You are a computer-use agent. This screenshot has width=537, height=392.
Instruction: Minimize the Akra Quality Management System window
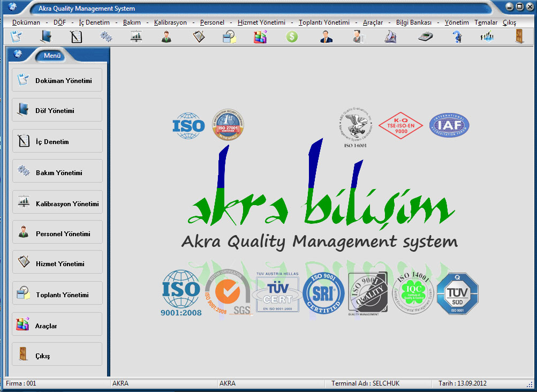(x=509, y=6)
